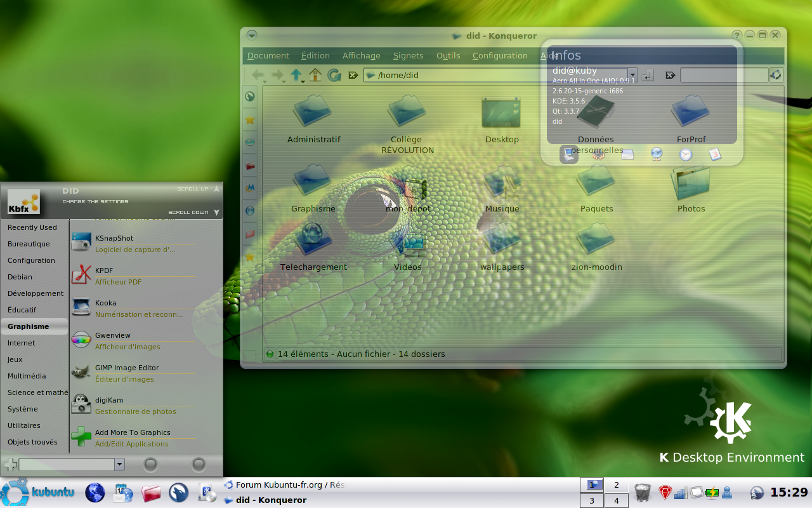The image size is (812, 508).
Task: Open red folder in panel
Action: tap(151, 493)
